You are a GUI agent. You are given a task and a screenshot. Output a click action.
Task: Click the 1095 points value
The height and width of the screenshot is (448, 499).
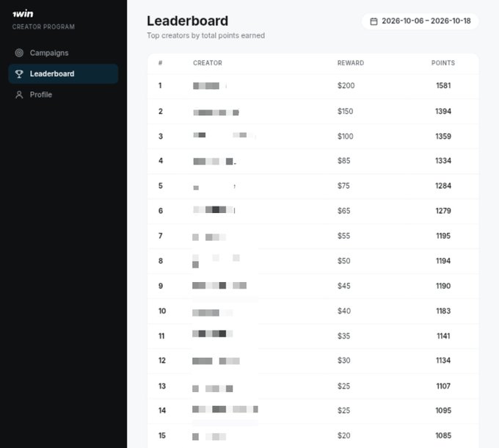[x=443, y=411]
